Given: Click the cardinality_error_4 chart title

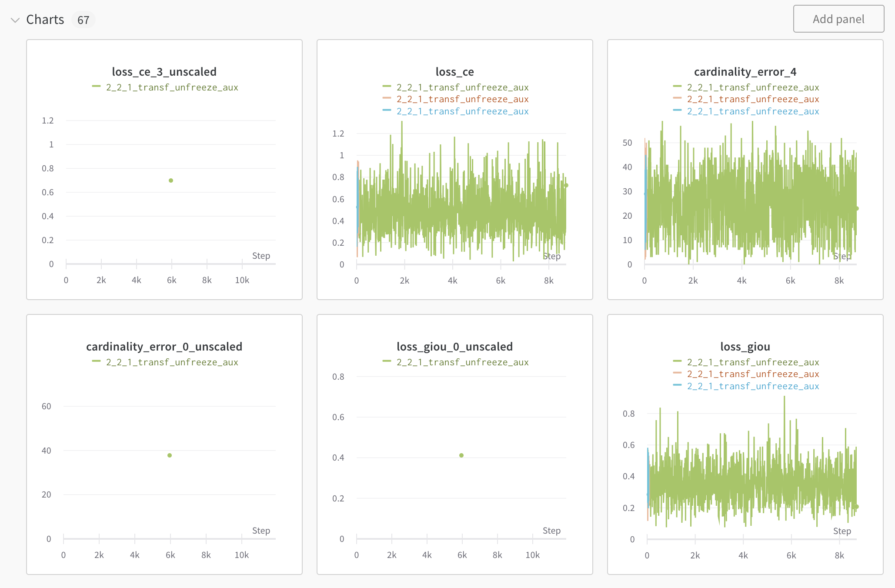Looking at the screenshot, I should [745, 72].
